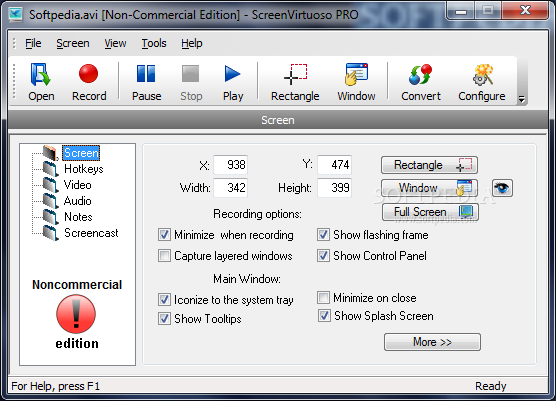Select the Screen tree item
Viewport: 556px width, 401px height.
[81, 153]
